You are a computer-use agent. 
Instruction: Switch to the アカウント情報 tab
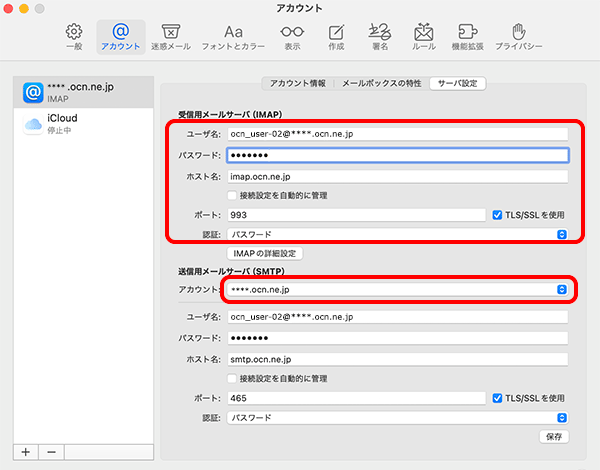(298, 83)
